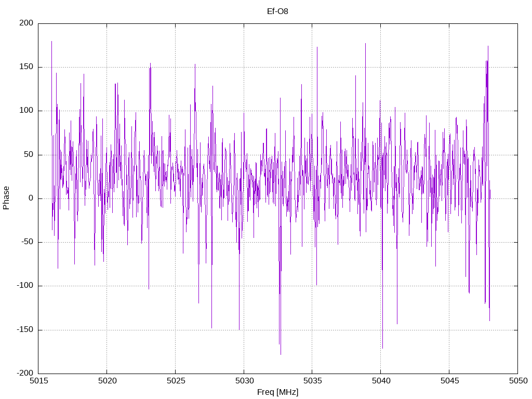This screenshot has height=399, width=532.
Task: Click y-axis tick label -150
Action: pos(25,329)
